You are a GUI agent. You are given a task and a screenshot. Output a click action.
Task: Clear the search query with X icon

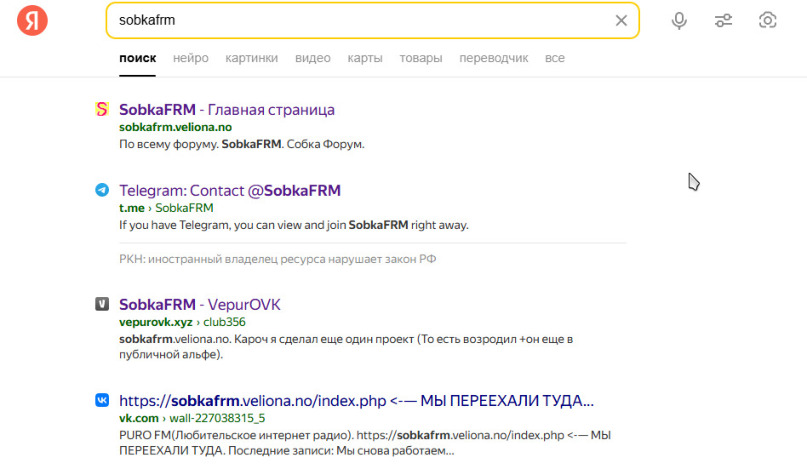click(x=621, y=20)
